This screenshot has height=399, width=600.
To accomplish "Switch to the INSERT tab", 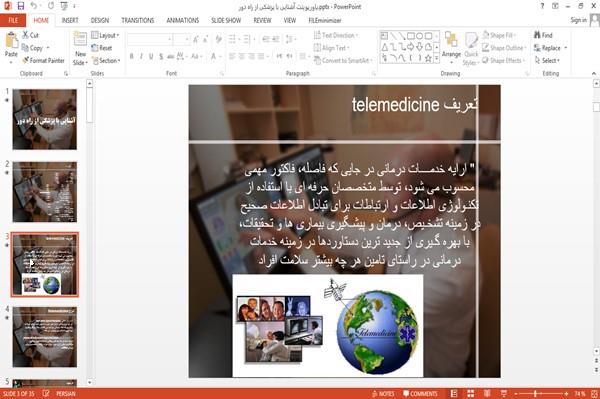I will 70,20.
